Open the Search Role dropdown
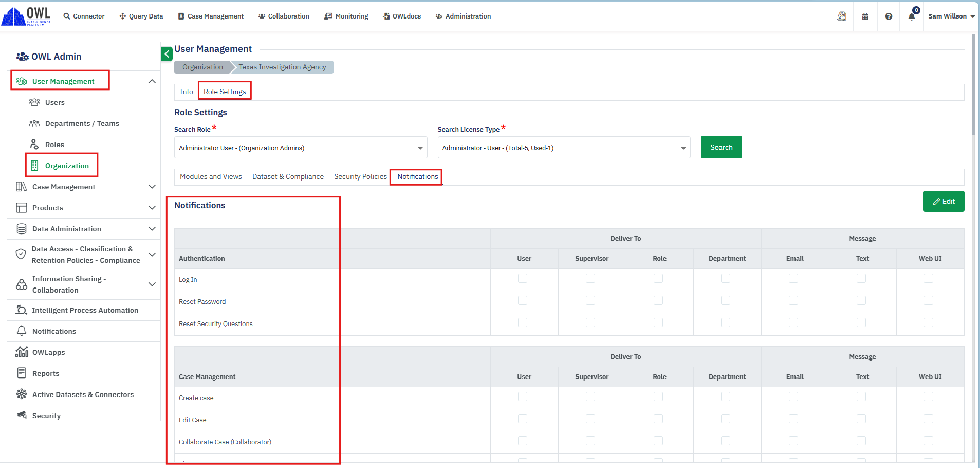980x468 pixels. pos(301,148)
